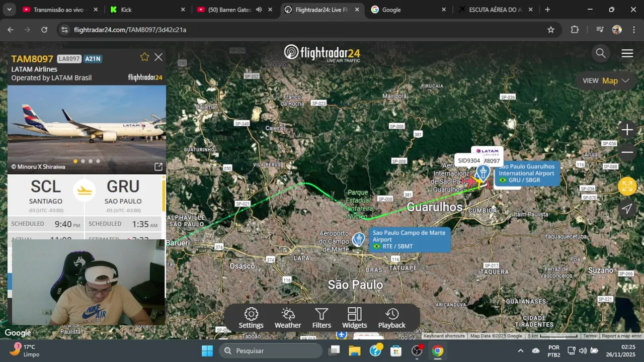
Task: Open Flightradar24 map Settings
Action: click(x=251, y=318)
